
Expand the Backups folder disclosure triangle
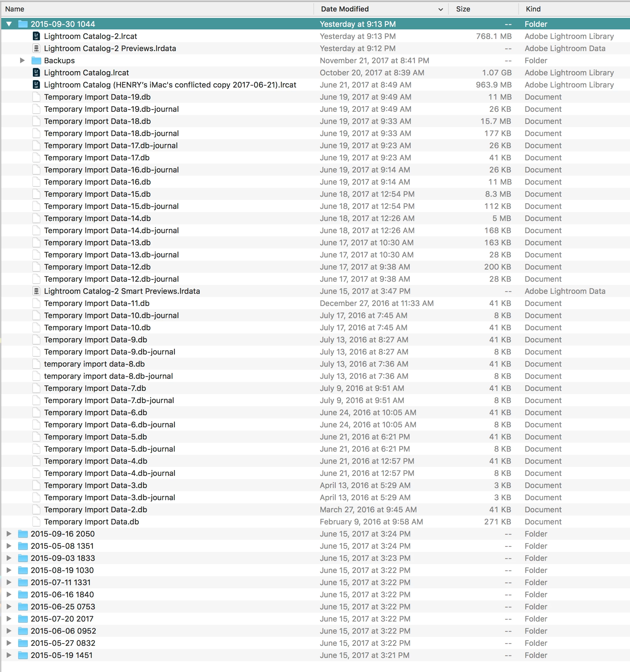[x=22, y=60]
